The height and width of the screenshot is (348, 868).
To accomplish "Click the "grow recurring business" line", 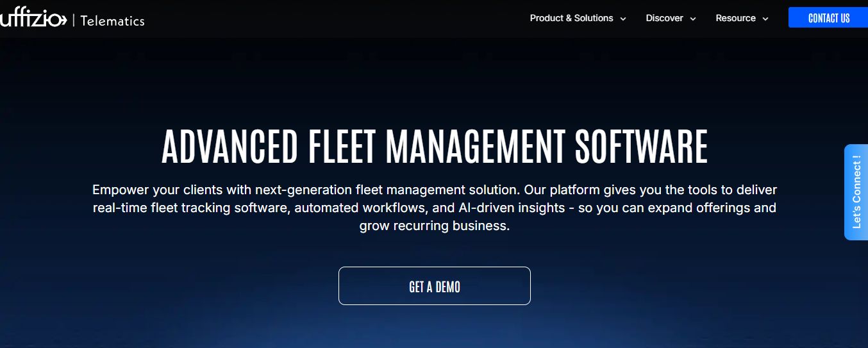I will pyautogui.click(x=434, y=226).
